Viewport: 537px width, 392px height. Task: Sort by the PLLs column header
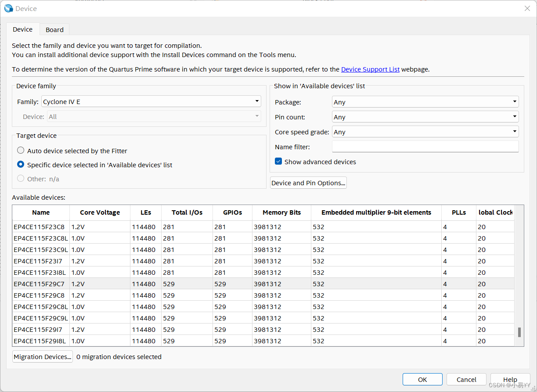tap(459, 212)
